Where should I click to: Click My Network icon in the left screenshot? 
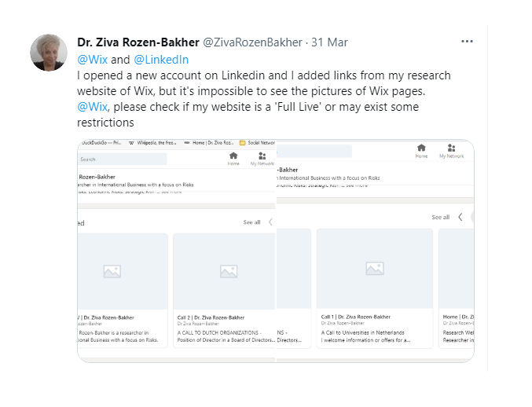point(262,159)
